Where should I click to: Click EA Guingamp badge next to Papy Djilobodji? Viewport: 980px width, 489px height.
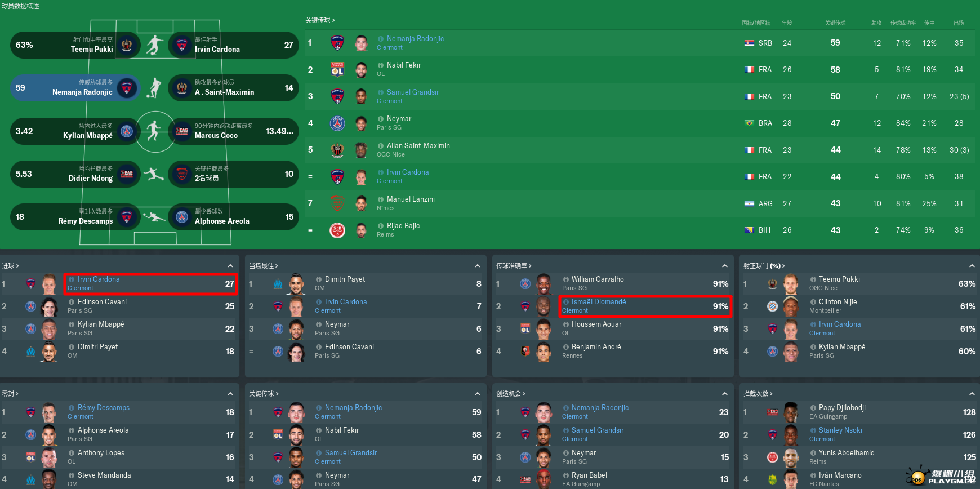tap(772, 412)
